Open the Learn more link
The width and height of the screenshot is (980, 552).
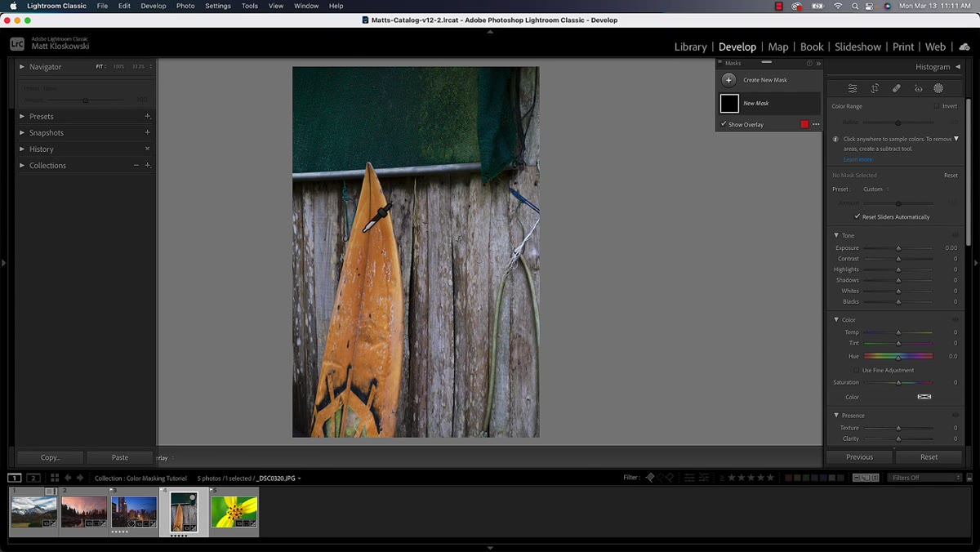coord(857,159)
